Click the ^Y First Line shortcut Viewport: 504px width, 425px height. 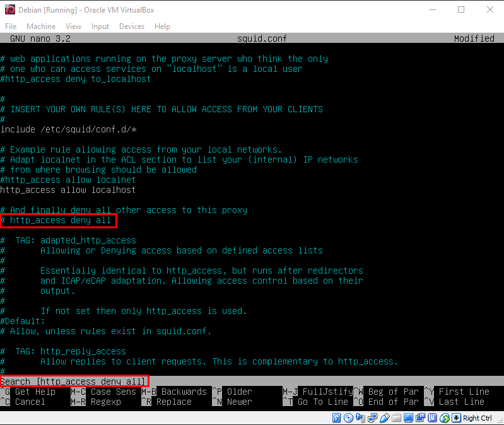[457, 392]
